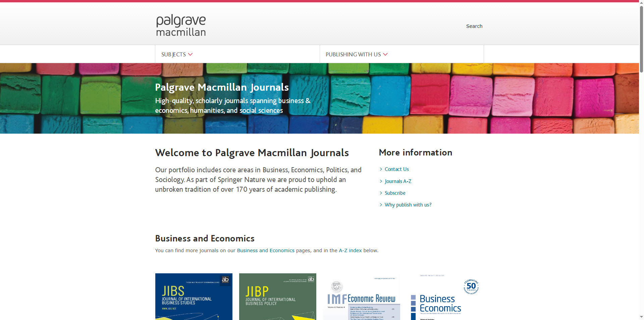This screenshot has height=320, width=644.
Task: Open Why publish with us? link
Action: (408, 205)
